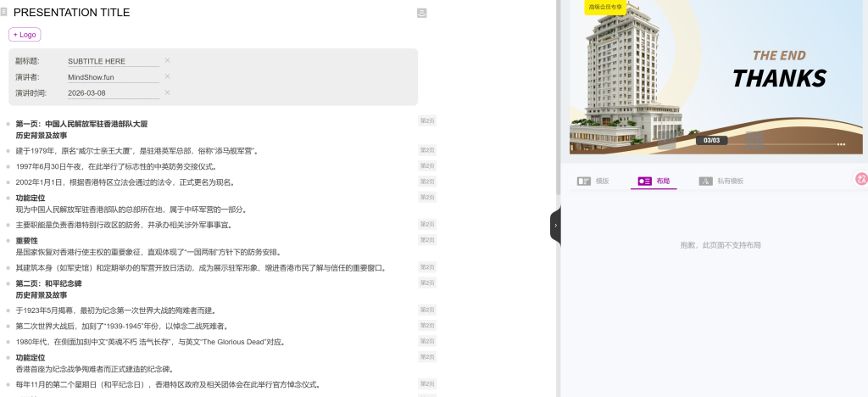Click the 私有模板 tab icon
868x397 pixels.
[x=705, y=181]
